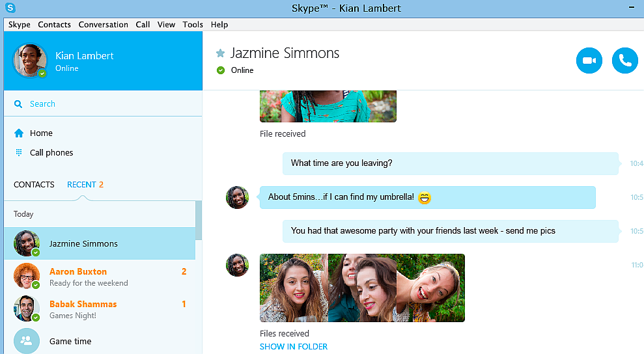Click Kian Lambert's profile avatar
Screen dimensions: 644x354
point(30,61)
